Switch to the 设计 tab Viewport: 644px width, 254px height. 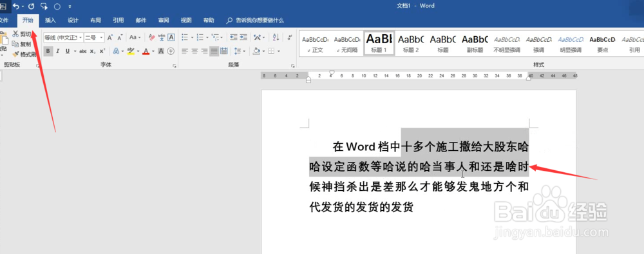tap(73, 20)
